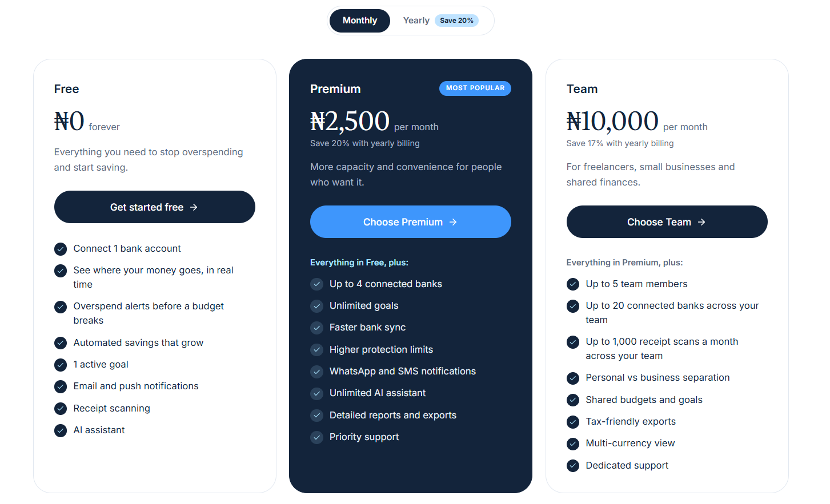
Task: Click the Premium plan heading
Action: 335,89
